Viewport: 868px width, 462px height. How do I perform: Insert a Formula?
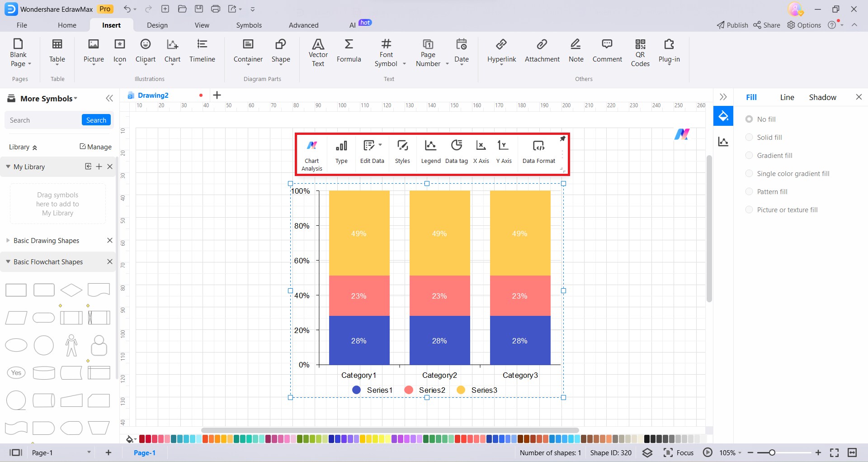tap(349, 51)
